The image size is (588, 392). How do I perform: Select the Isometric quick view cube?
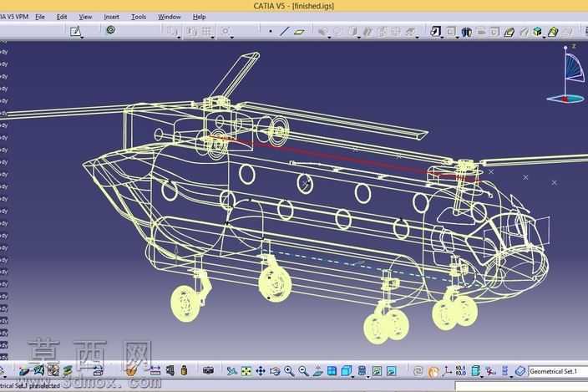pos(346,371)
